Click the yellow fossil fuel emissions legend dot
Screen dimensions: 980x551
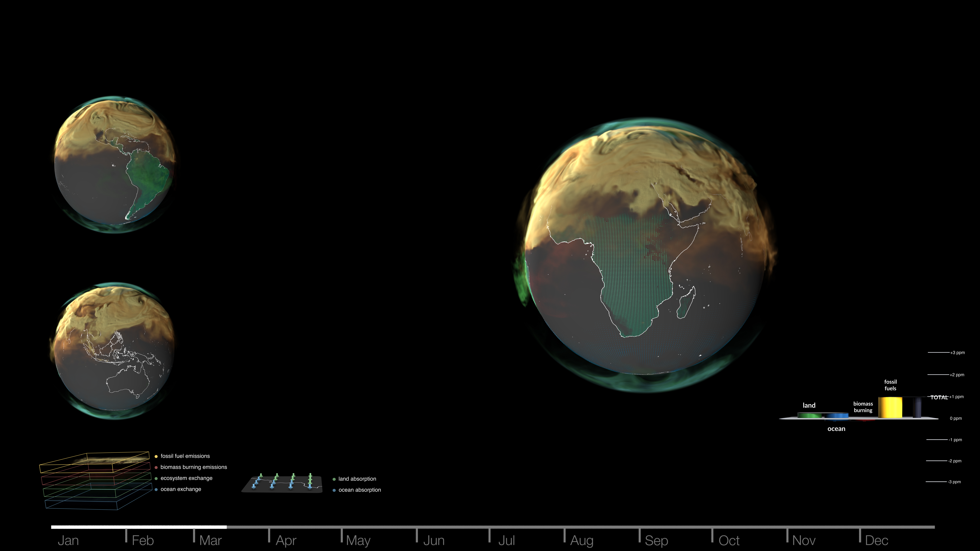coord(156,456)
